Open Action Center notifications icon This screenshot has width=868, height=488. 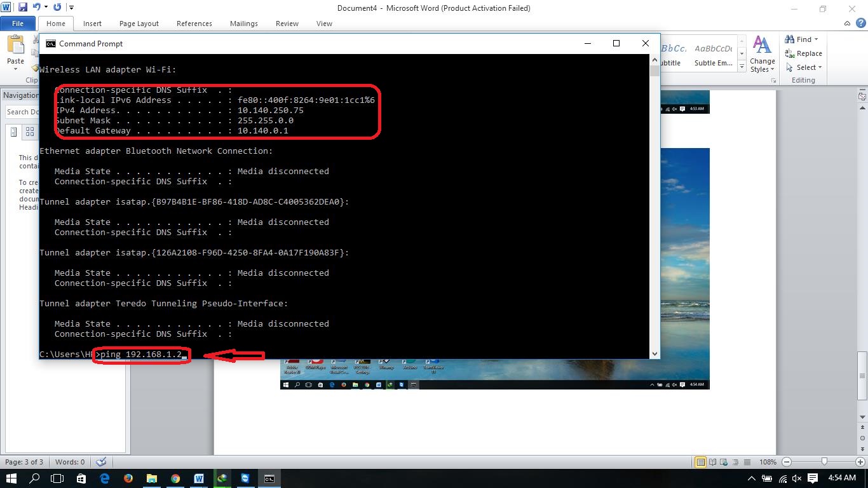click(x=813, y=478)
